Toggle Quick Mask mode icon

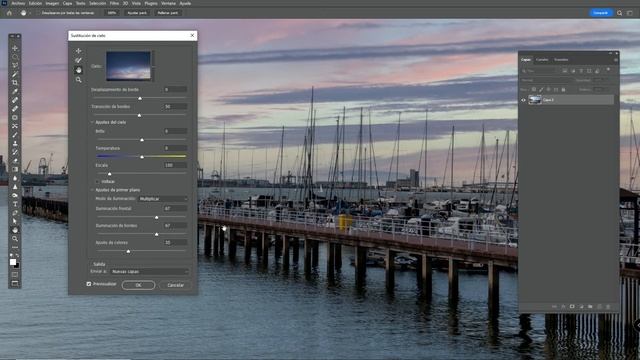tap(15, 275)
